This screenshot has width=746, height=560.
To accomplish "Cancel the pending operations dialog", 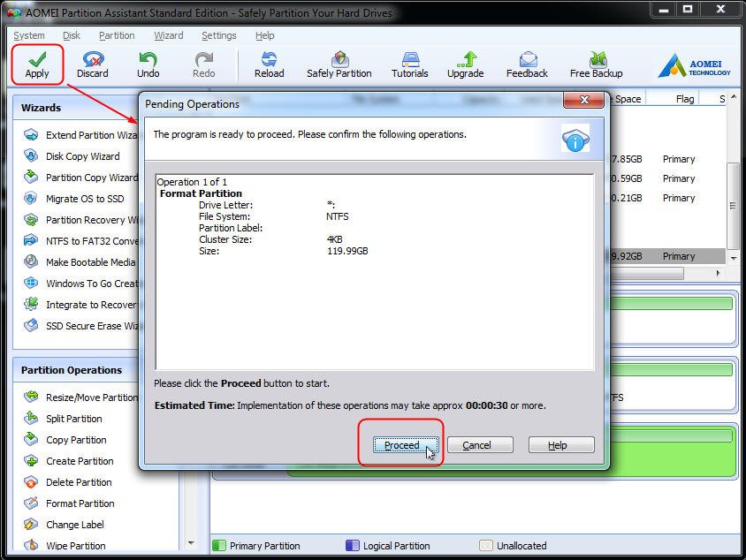I will pyautogui.click(x=480, y=445).
